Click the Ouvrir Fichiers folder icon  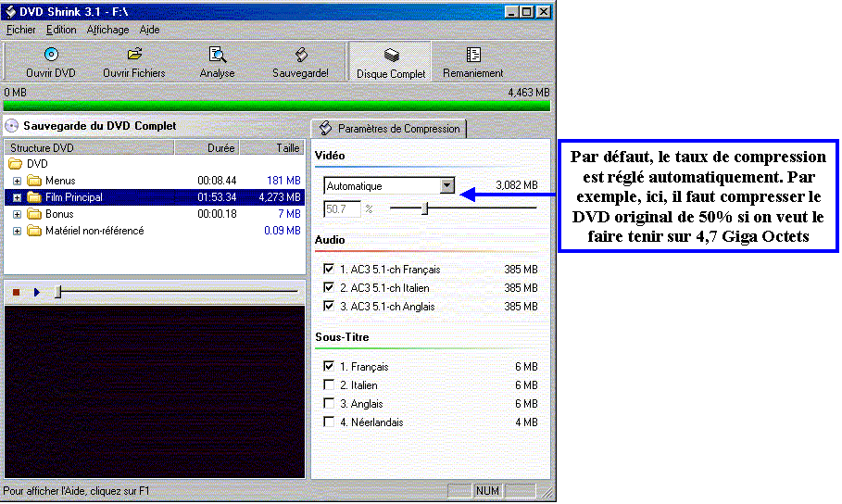click(134, 54)
